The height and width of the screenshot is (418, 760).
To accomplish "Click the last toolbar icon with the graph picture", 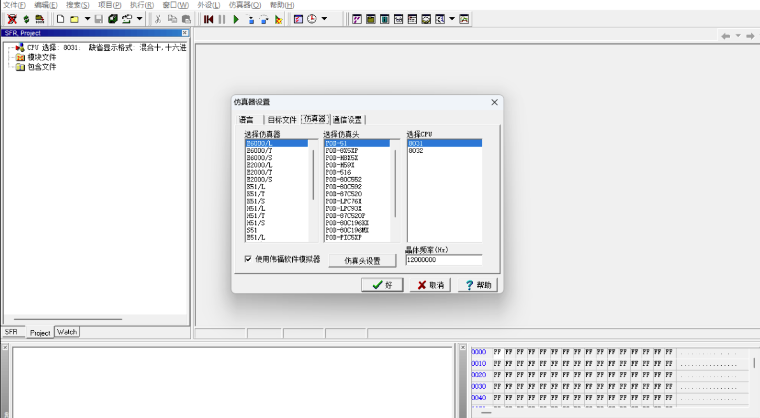I will coord(464,19).
